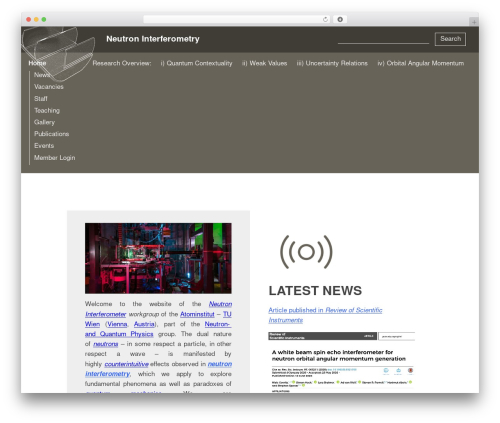Open Article published in Review of Scientific Instruments
The width and height of the screenshot is (500, 423).
click(x=325, y=315)
